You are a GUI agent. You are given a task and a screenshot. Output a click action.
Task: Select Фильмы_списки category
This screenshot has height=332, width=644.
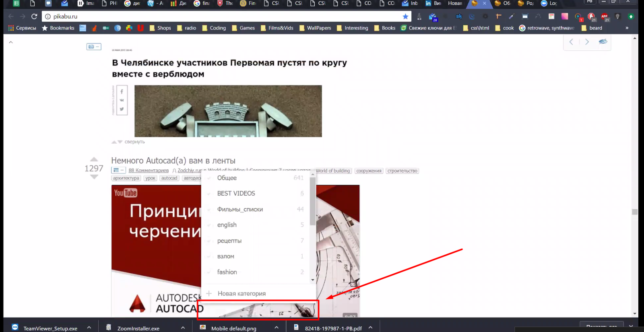tap(256, 209)
